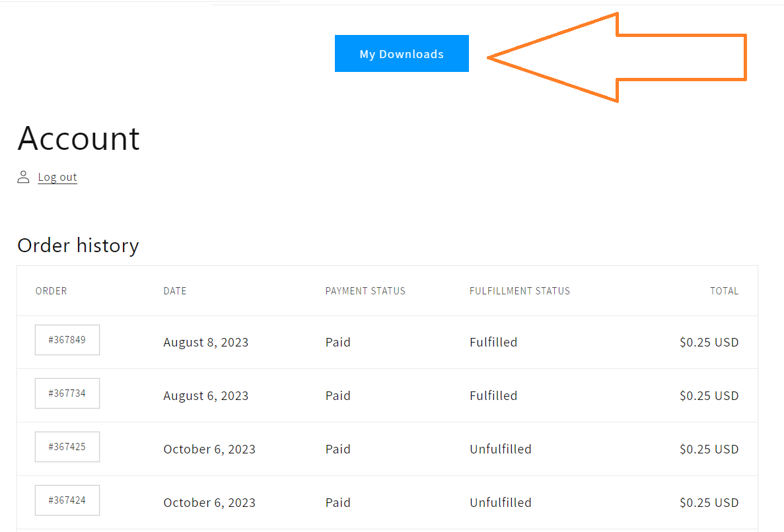Viewport: 784px width, 532px height.
Task: Click Fulfilled status of order #367849
Action: click(493, 342)
